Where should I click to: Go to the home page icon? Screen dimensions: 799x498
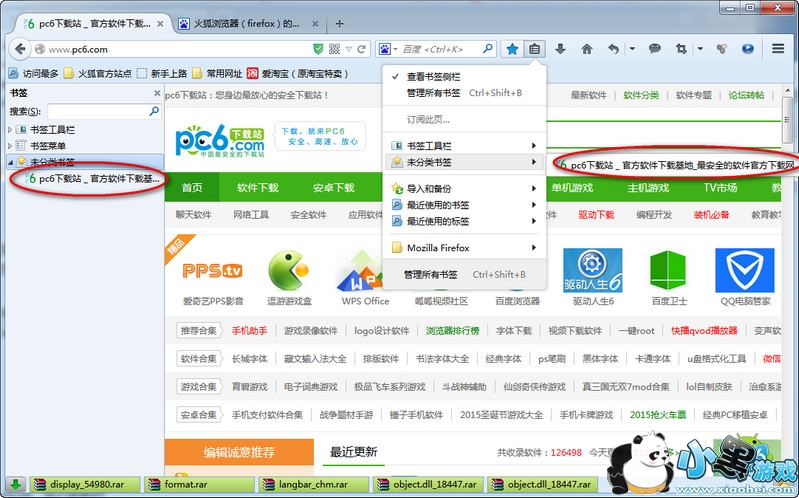(x=587, y=48)
